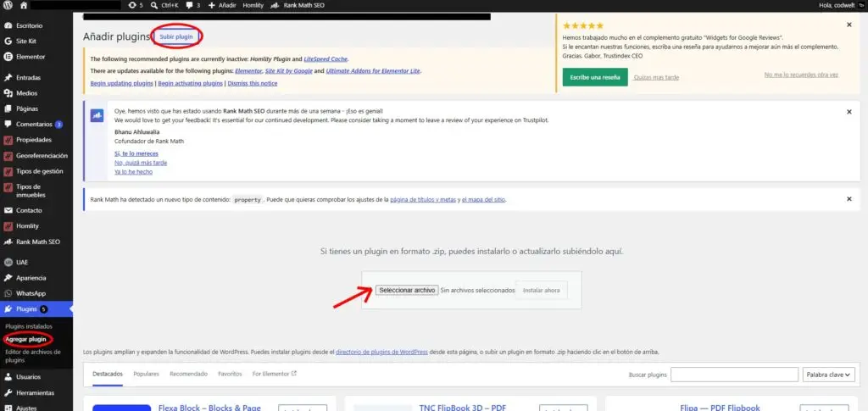Open Herramientas wrench icon in sidebar
The height and width of the screenshot is (411, 868).
coord(8,392)
